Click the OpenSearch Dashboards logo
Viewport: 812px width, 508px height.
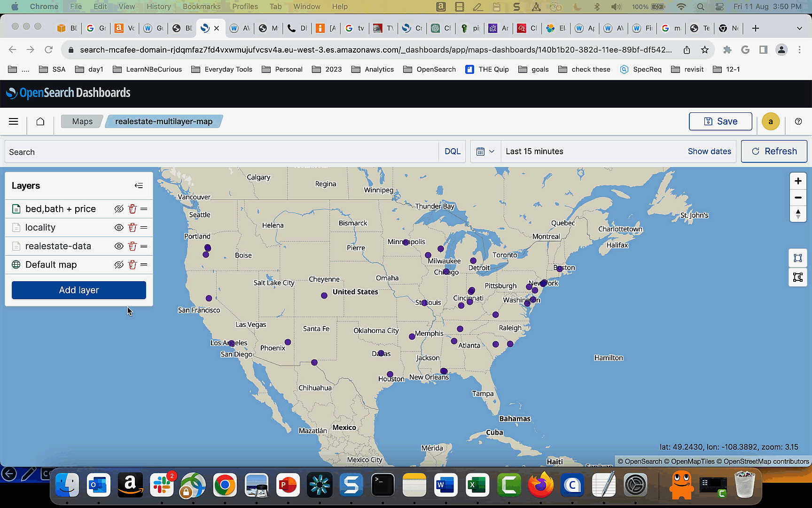pyautogui.click(x=69, y=93)
